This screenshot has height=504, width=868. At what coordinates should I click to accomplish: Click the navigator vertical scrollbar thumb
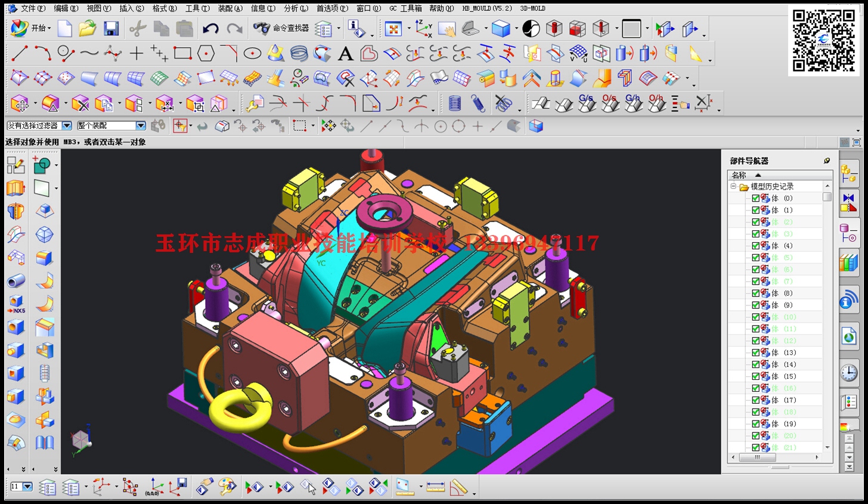[x=827, y=196]
